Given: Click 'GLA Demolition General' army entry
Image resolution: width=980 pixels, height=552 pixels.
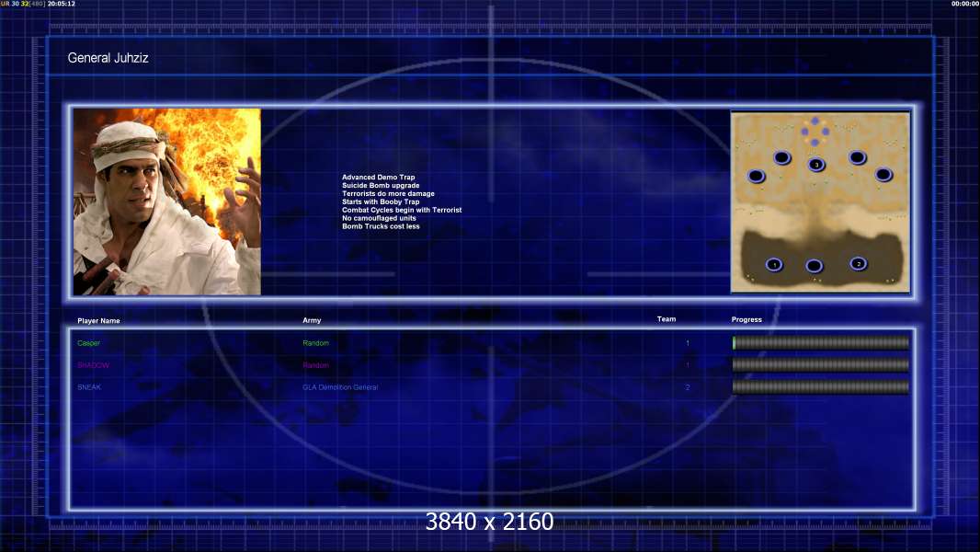Looking at the screenshot, I should point(340,387).
